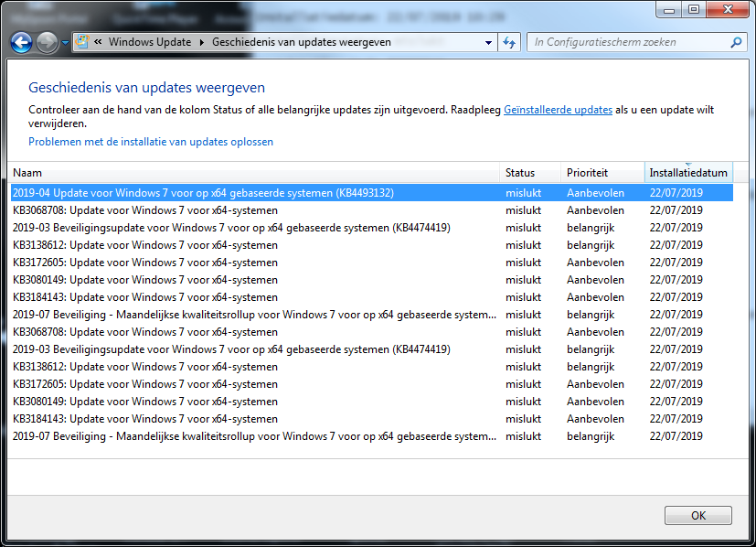Image resolution: width=756 pixels, height=547 pixels.
Task: Select the Windows Update breadcrumb
Action: click(150, 42)
